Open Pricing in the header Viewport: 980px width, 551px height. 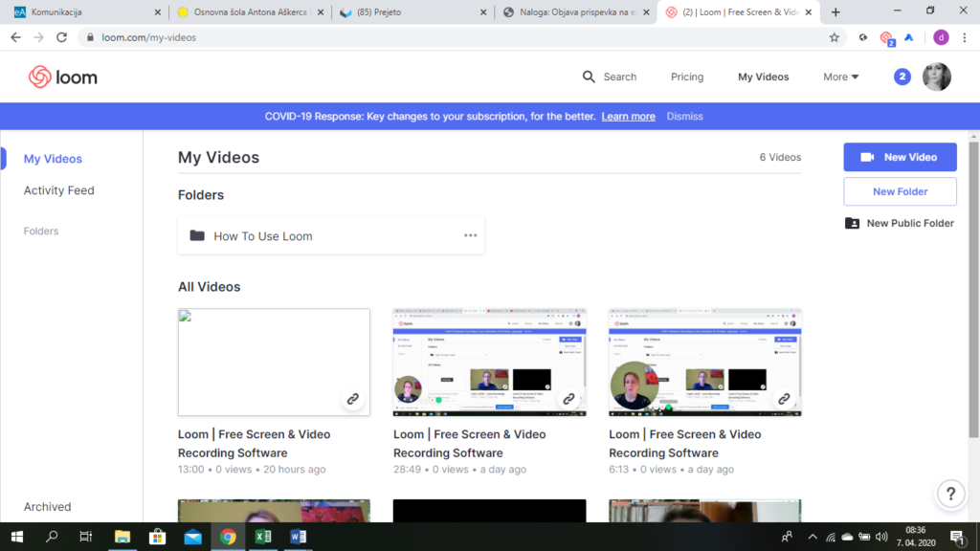(687, 77)
